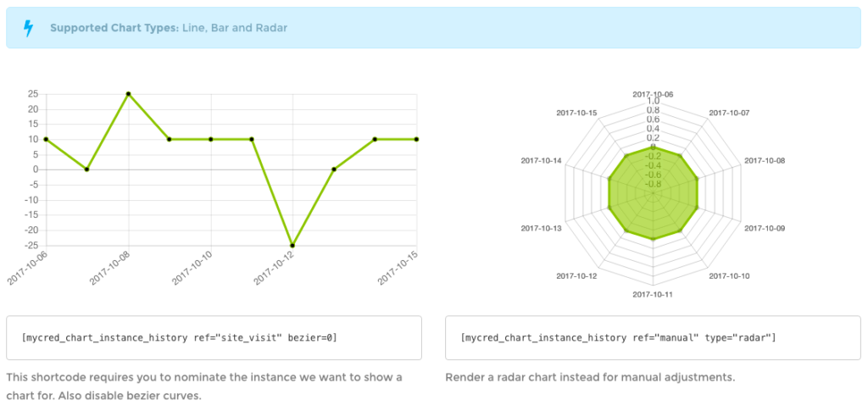Select the 2017-10-09 label on the radar chart
Viewport: 868px width, 411px height.
(765, 228)
